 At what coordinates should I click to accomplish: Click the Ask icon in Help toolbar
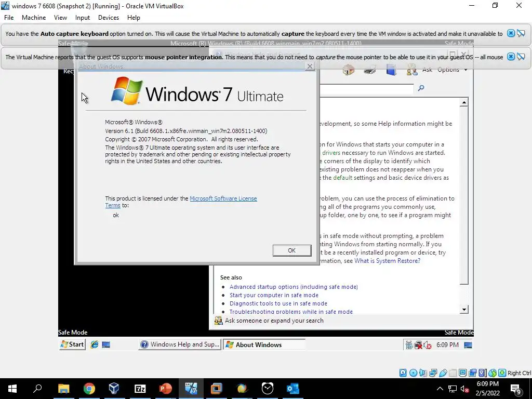[412, 70]
